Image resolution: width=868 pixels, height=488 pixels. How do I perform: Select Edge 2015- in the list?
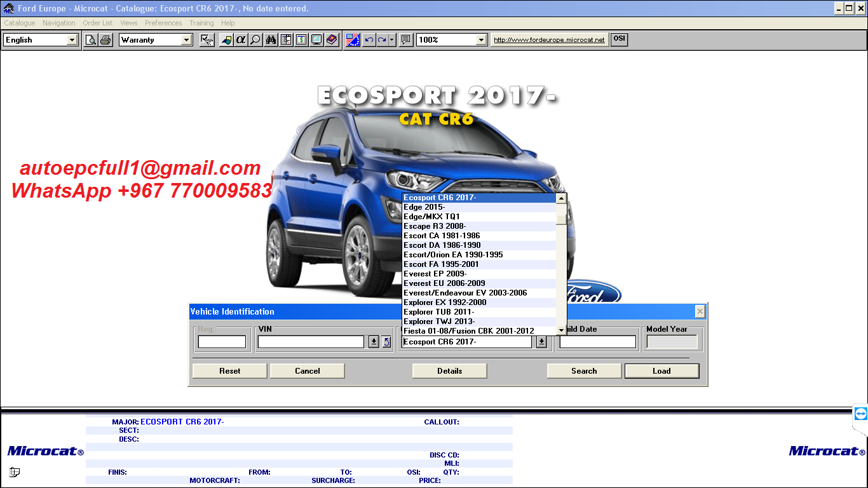[479, 207]
